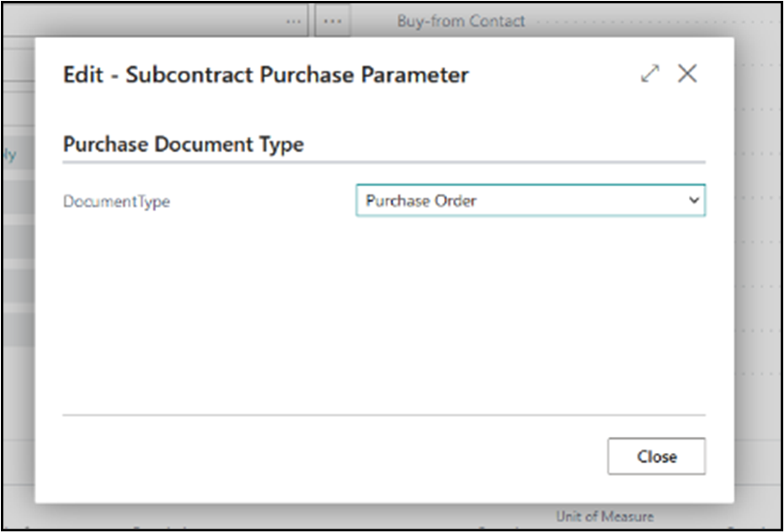This screenshot has width=784, height=532.
Task: Expand the dialog to full screen
Action: (650, 74)
